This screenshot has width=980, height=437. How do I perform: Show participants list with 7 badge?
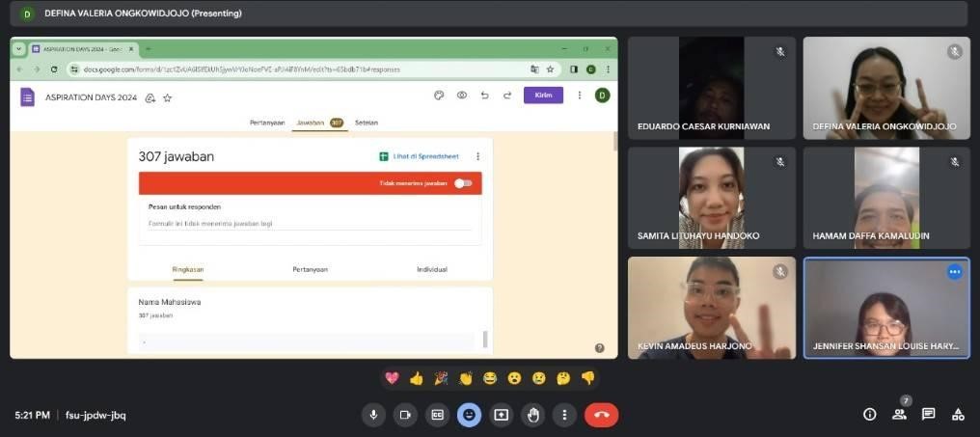pyautogui.click(x=900, y=413)
